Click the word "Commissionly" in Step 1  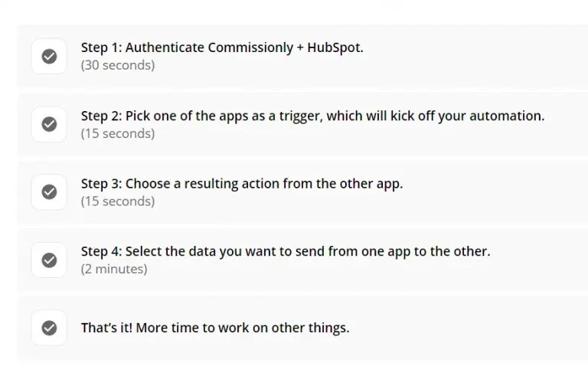click(250, 47)
